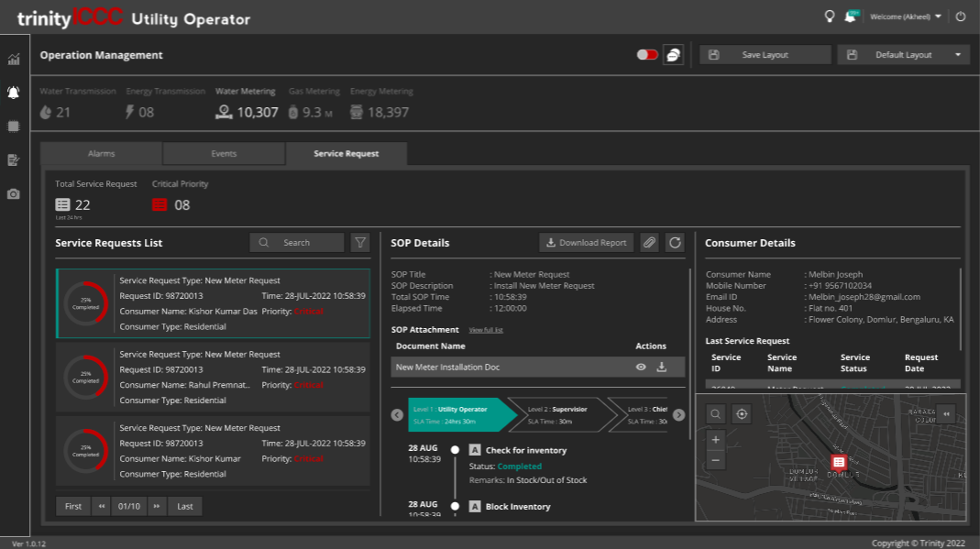Select Energy Transmission metric
This screenshot has height=549, width=980.
[165, 103]
